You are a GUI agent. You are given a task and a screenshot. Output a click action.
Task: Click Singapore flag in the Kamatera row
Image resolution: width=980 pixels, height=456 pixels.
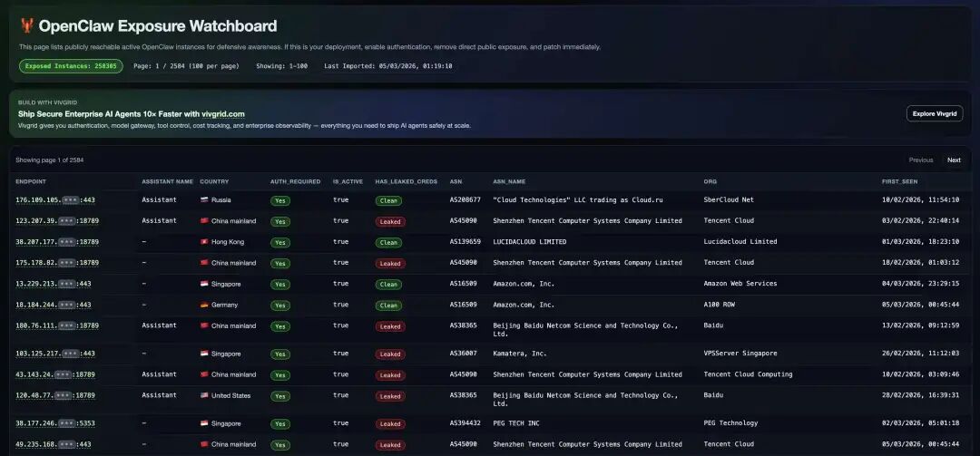coord(204,354)
